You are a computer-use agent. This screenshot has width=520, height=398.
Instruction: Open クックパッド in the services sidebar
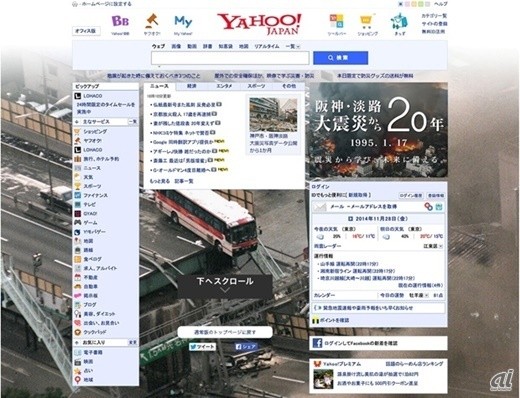tap(95, 332)
